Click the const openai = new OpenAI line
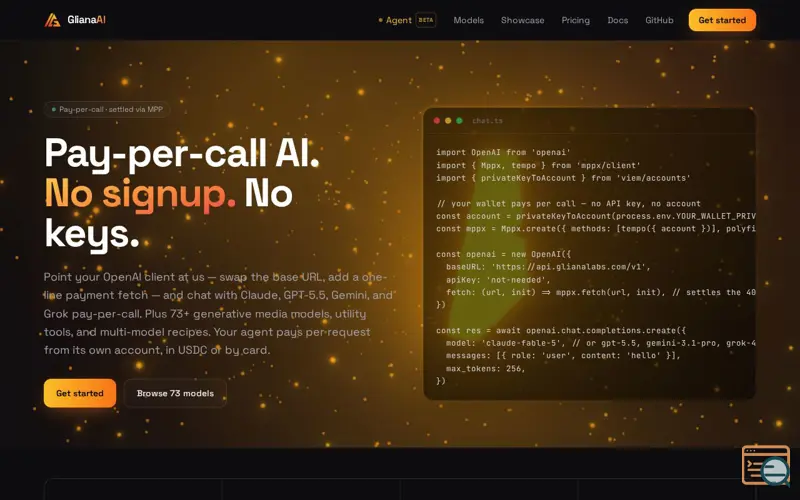The width and height of the screenshot is (800, 500). pyautogui.click(x=504, y=254)
